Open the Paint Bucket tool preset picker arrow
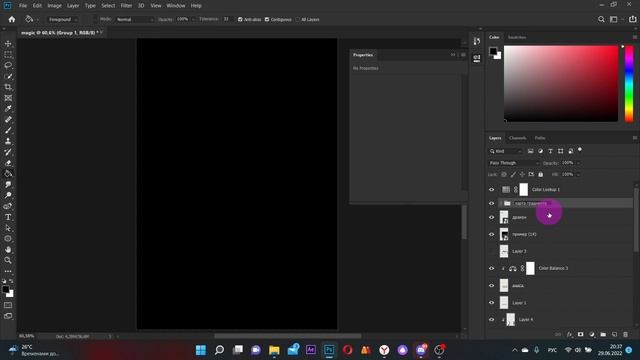 click(38, 20)
